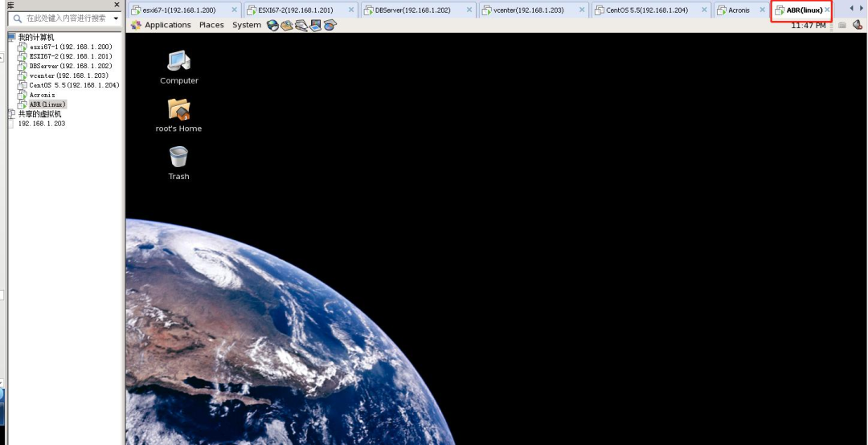The height and width of the screenshot is (445, 868).
Task: Switch to the vcenter(192.168.1.203) tab
Action: pos(534,10)
